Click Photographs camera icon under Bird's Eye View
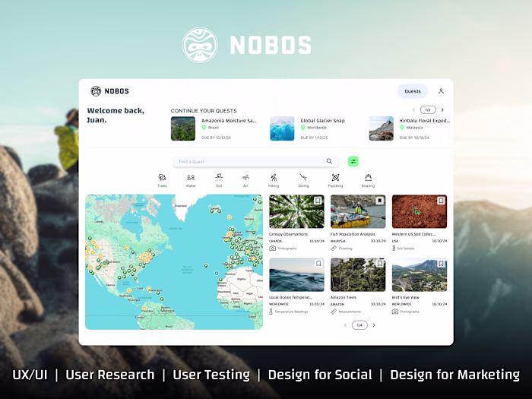 pyautogui.click(x=395, y=312)
